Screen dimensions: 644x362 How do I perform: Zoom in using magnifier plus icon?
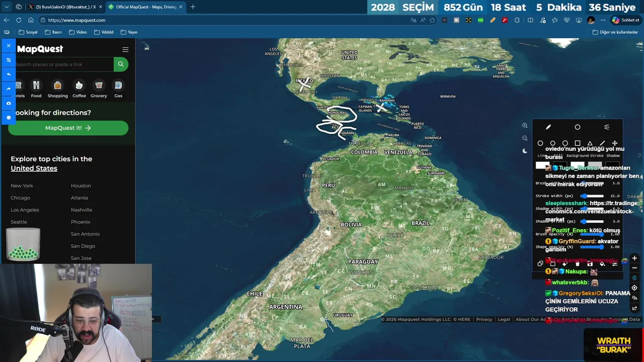tap(525, 125)
